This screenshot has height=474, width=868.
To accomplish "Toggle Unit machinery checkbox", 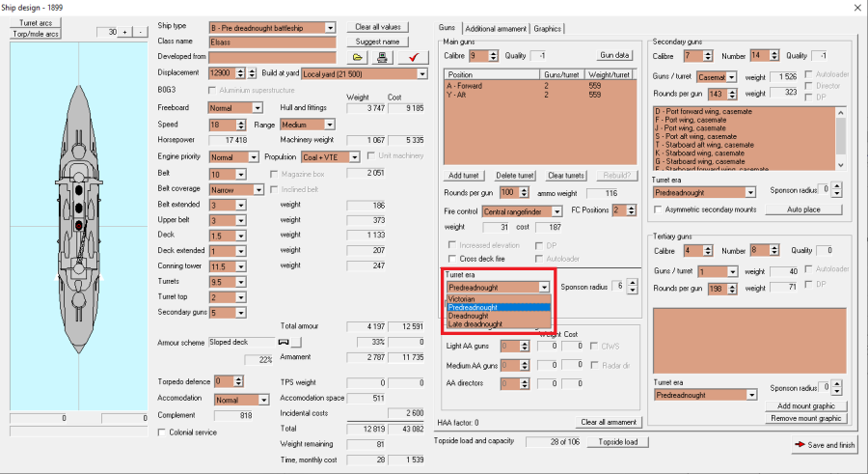I will point(371,155).
